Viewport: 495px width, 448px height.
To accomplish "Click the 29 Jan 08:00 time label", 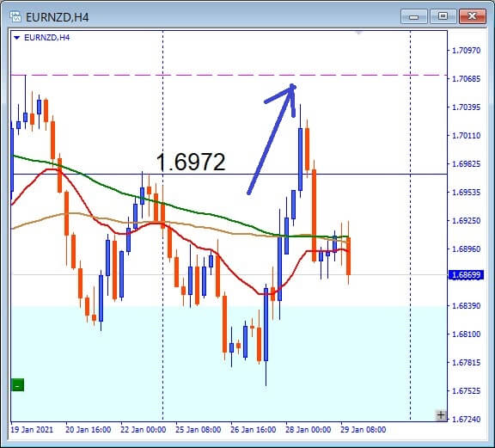I will tap(363, 430).
